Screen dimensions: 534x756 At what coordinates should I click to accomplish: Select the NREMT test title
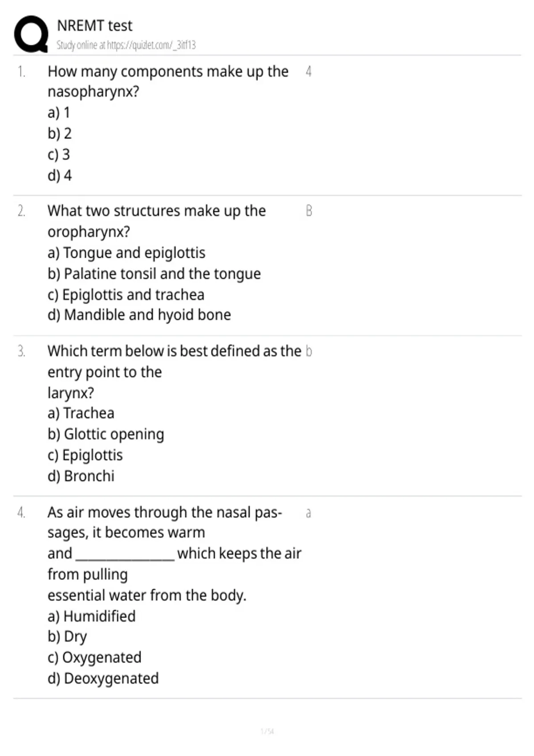(95, 25)
